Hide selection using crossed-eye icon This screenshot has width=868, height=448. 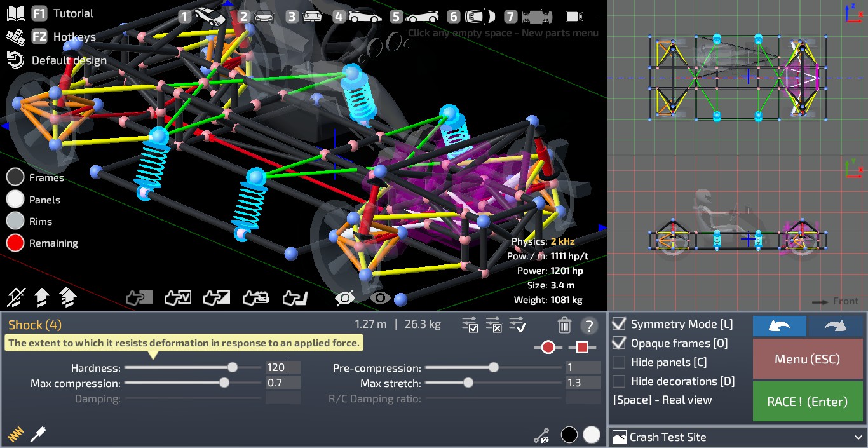tap(344, 297)
